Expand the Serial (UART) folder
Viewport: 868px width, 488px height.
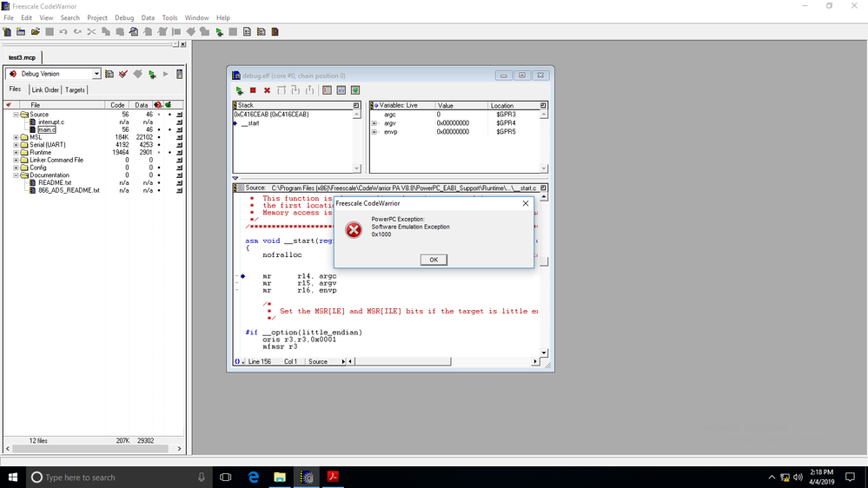16,145
